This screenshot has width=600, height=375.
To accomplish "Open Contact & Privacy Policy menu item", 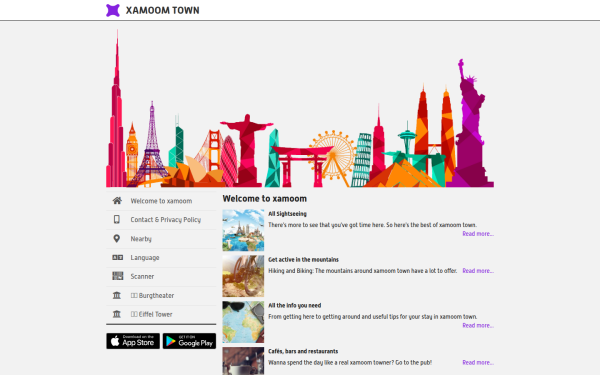I will 161,220.
